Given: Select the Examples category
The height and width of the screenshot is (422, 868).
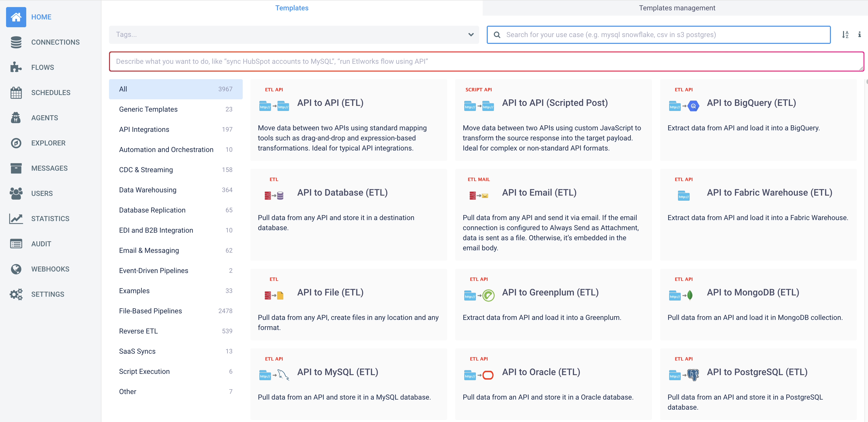Looking at the screenshot, I should coord(176,291).
